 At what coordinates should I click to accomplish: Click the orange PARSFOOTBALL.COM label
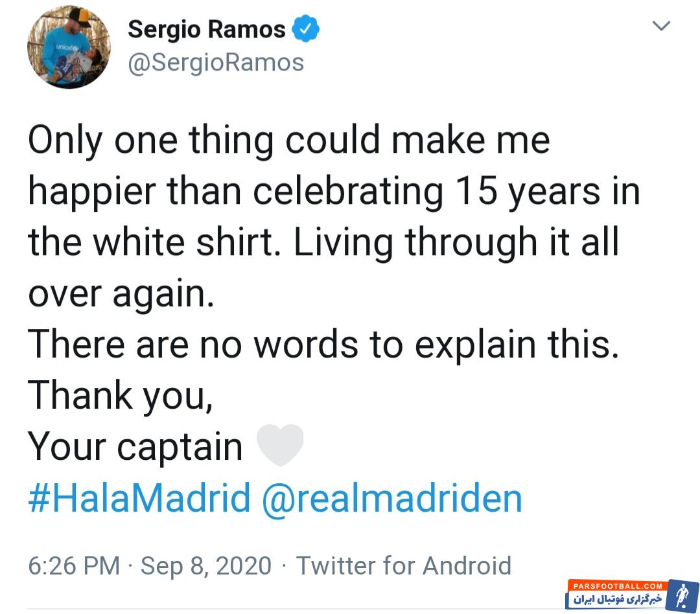(617, 586)
